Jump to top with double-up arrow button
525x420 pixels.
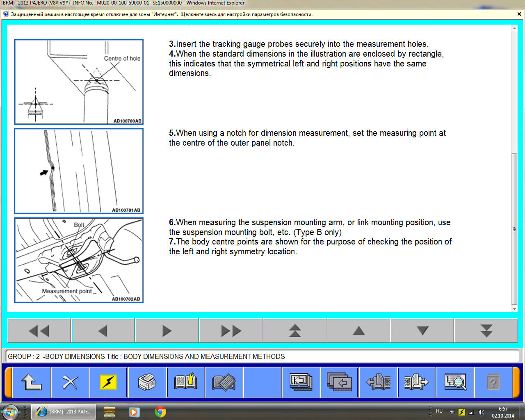tap(294, 331)
